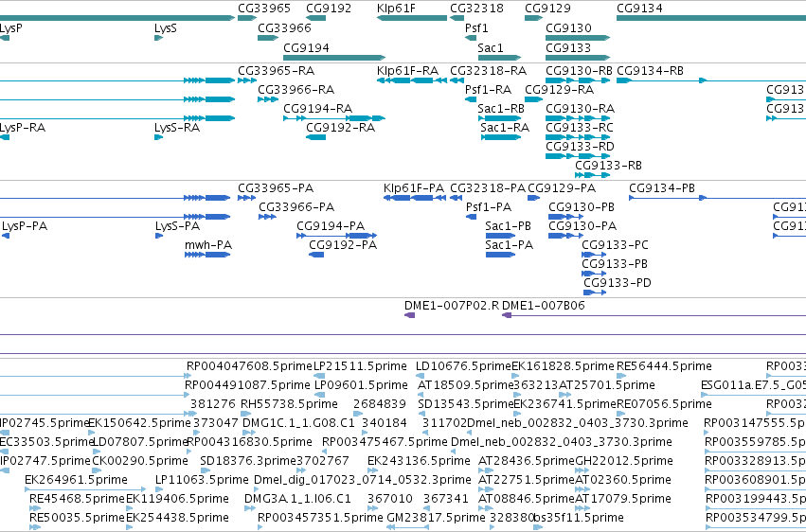
Task: Select transcript Sac1-RA
Action: (505, 128)
